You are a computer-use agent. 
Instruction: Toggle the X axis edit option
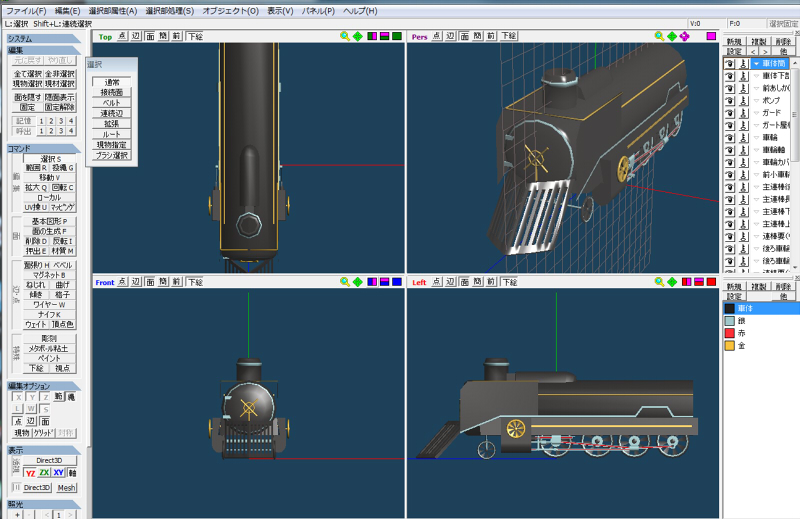pos(18,397)
